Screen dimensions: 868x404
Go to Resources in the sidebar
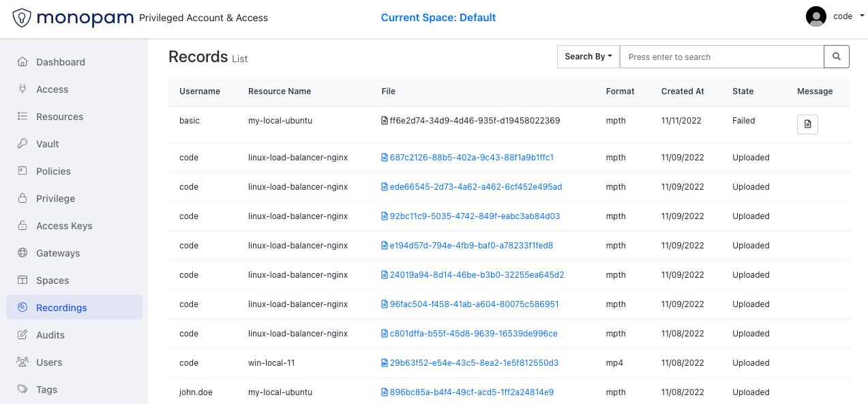click(59, 117)
